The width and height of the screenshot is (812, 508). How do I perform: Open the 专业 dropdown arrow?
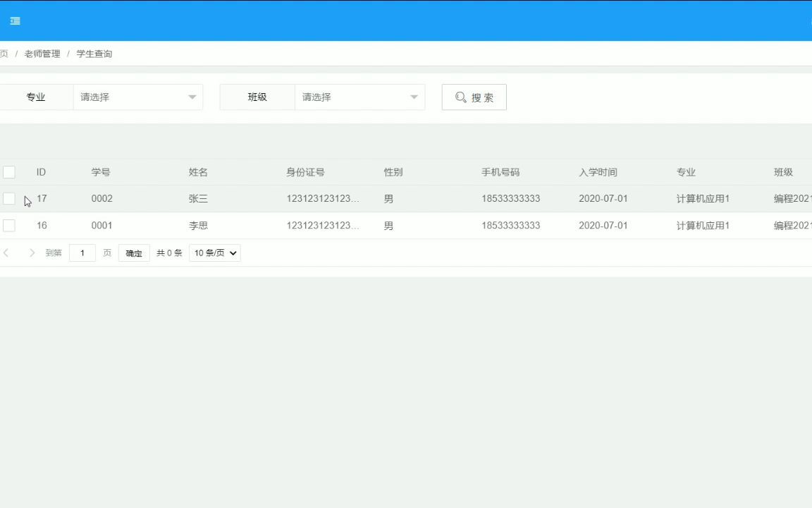[x=191, y=97]
